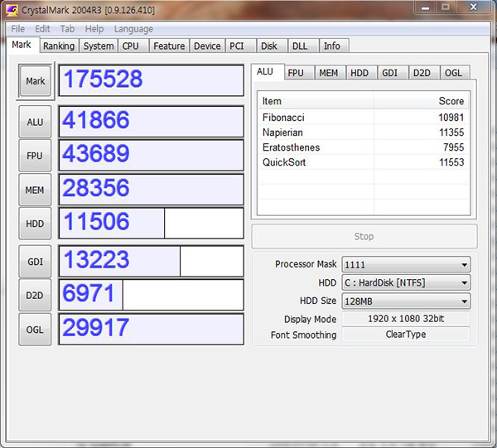
Task: Run the HDD benchmark button
Action: (x=35, y=224)
